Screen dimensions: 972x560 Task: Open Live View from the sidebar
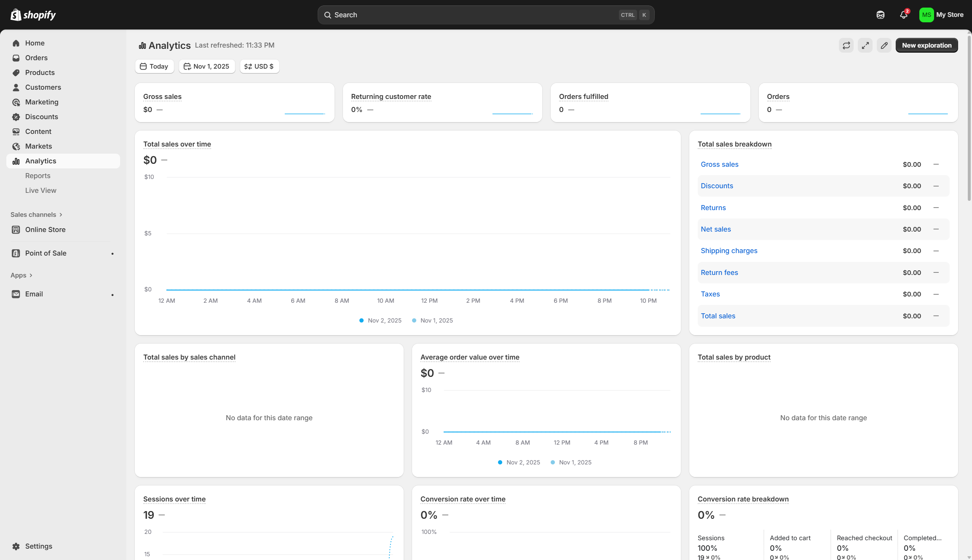(40, 190)
